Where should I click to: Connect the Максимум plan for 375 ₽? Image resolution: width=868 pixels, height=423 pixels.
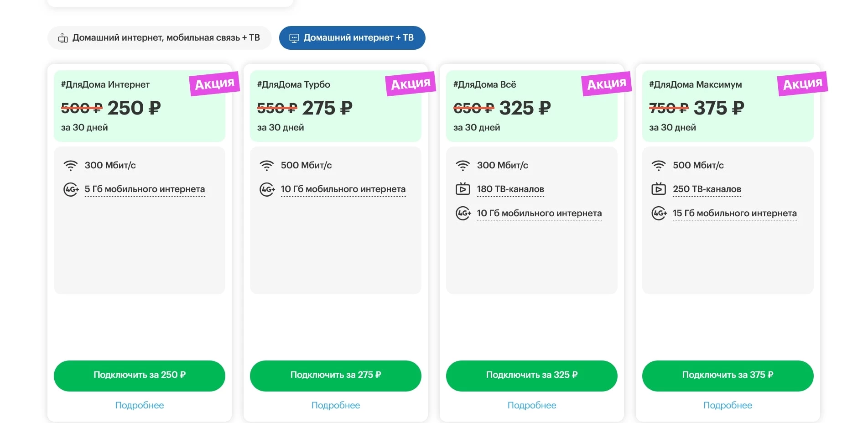click(x=728, y=376)
